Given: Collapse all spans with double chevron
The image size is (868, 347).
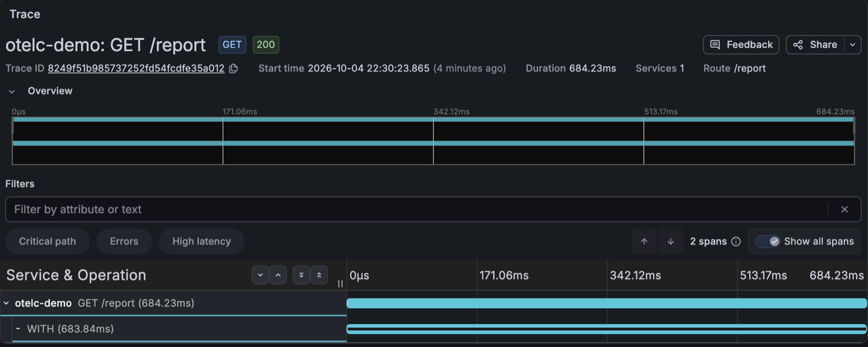Looking at the screenshot, I should pyautogui.click(x=319, y=275).
